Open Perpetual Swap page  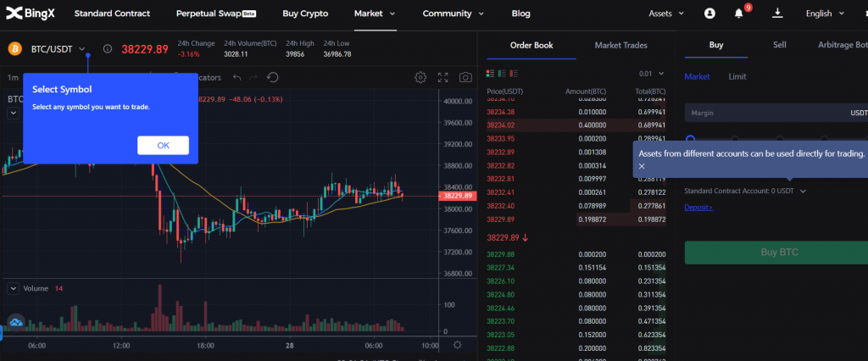[x=216, y=14]
